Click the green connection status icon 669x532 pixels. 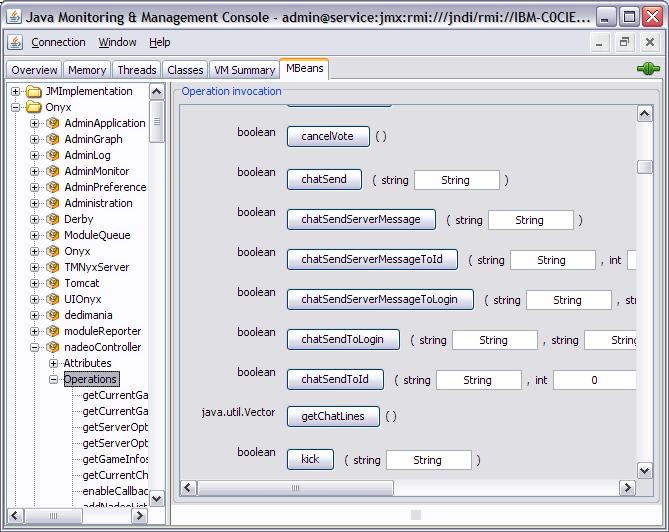coord(648,68)
